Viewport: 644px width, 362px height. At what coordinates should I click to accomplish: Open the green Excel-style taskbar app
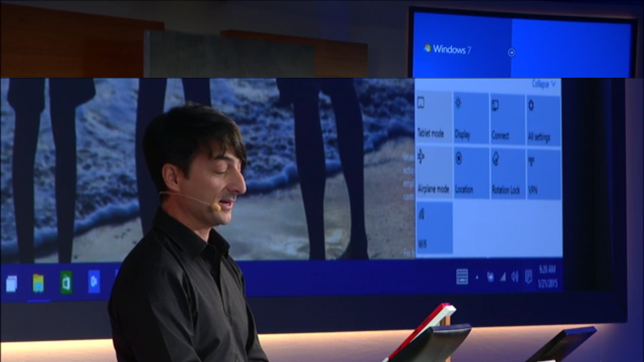[66, 283]
